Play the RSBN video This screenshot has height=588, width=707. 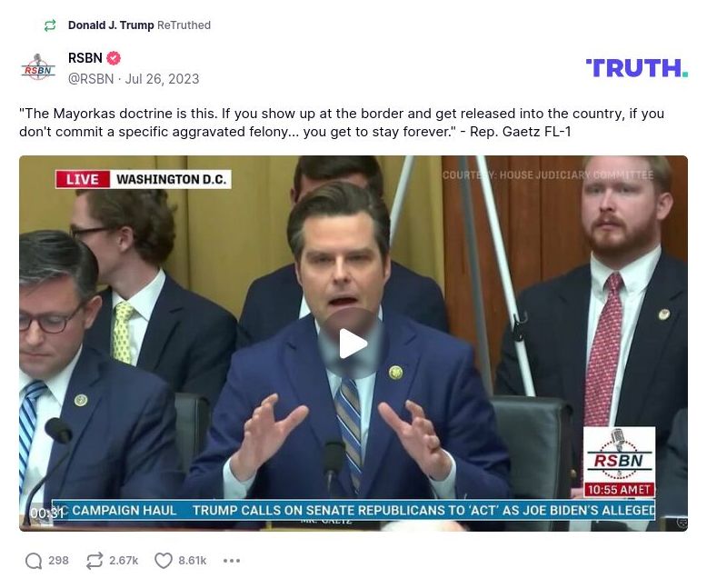[353, 344]
